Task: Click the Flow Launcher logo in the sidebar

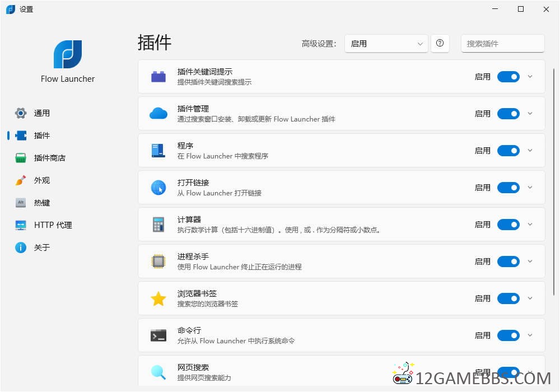Action: pyautogui.click(x=68, y=54)
